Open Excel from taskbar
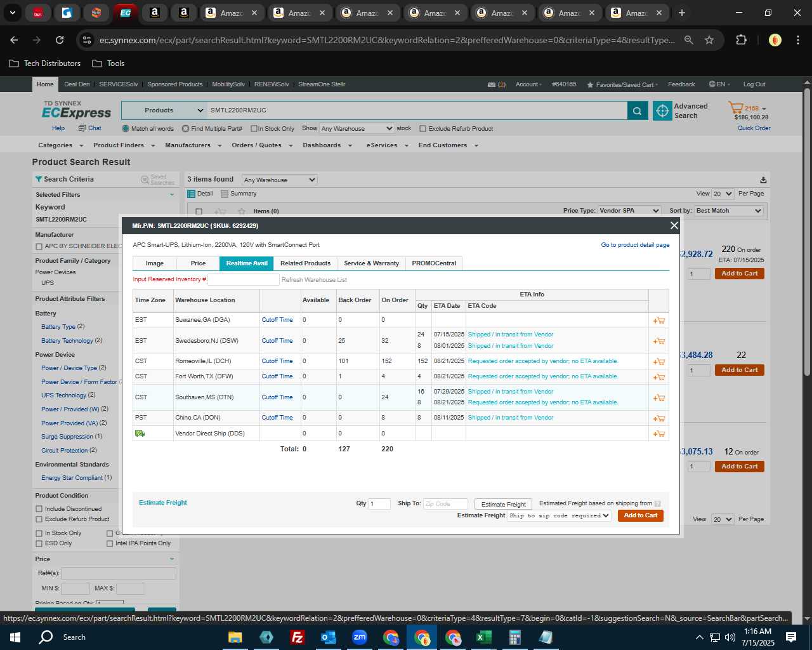The width and height of the screenshot is (812, 650). [x=483, y=637]
